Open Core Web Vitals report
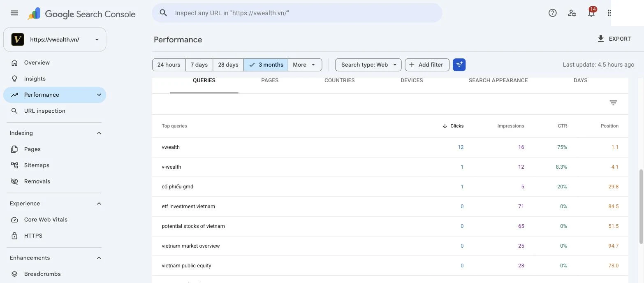The width and height of the screenshot is (644, 283). 55,220
